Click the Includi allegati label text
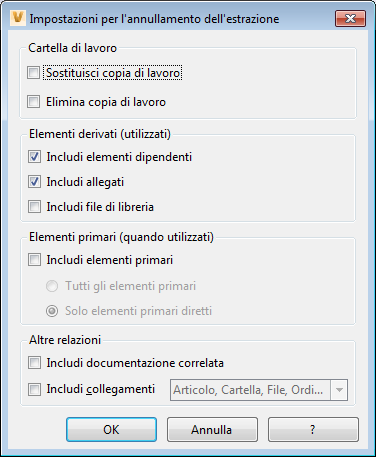Image resolution: width=376 pixels, height=457 pixels. [x=85, y=182]
